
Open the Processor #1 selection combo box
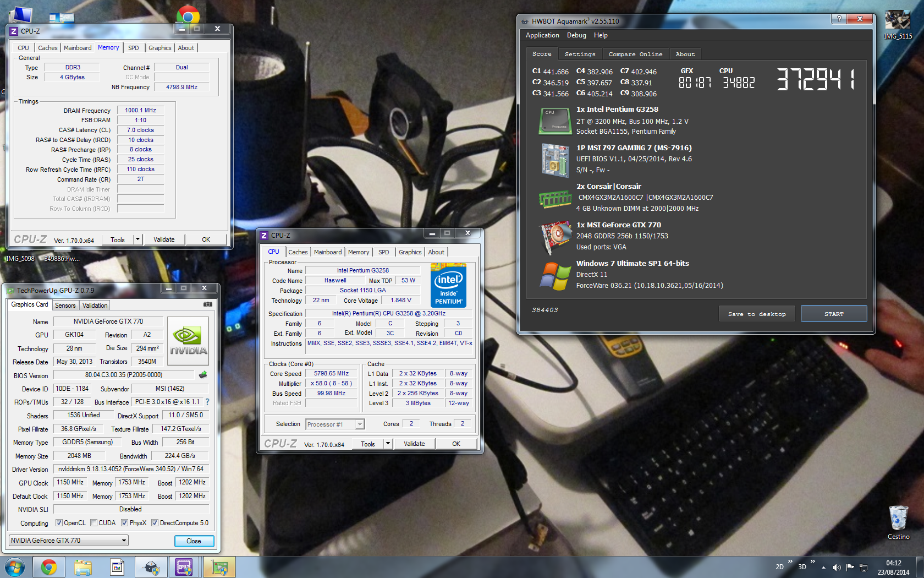point(335,424)
